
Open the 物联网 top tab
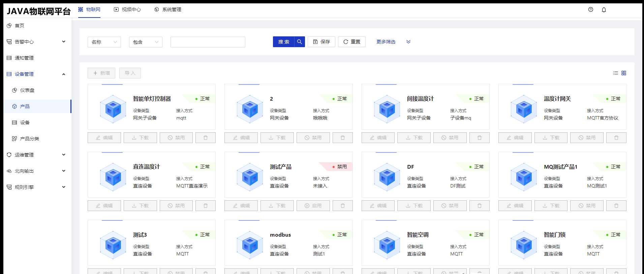click(x=89, y=9)
